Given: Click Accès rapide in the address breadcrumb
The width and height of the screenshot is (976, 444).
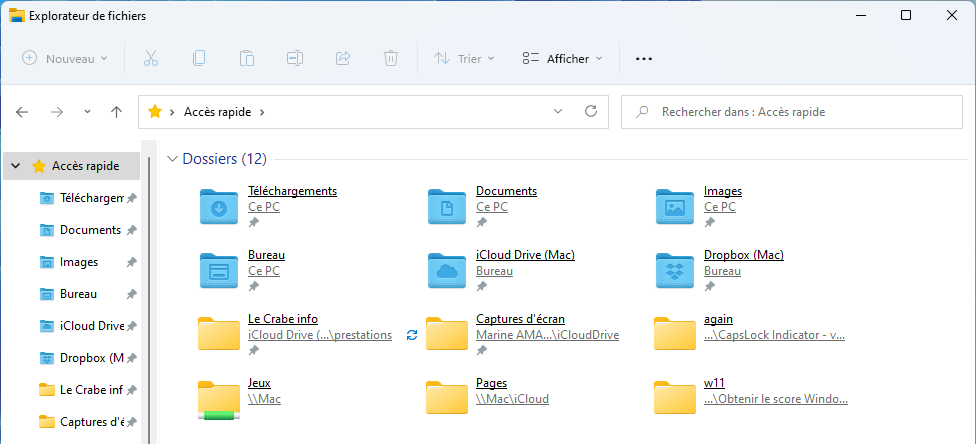Looking at the screenshot, I should (x=217, y=112).
